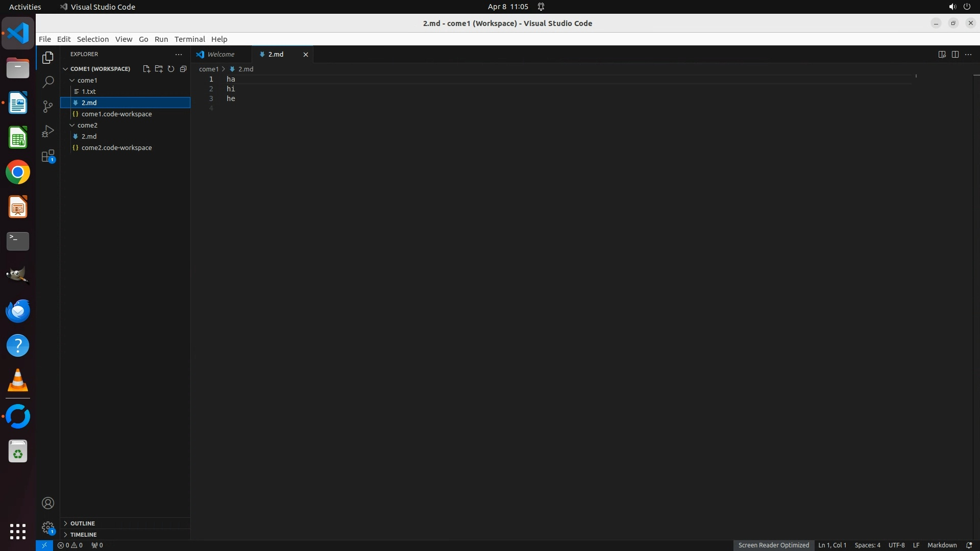Refresh the explorer file tree
Viewport: 980px width, 551px height.
point(171,69)
